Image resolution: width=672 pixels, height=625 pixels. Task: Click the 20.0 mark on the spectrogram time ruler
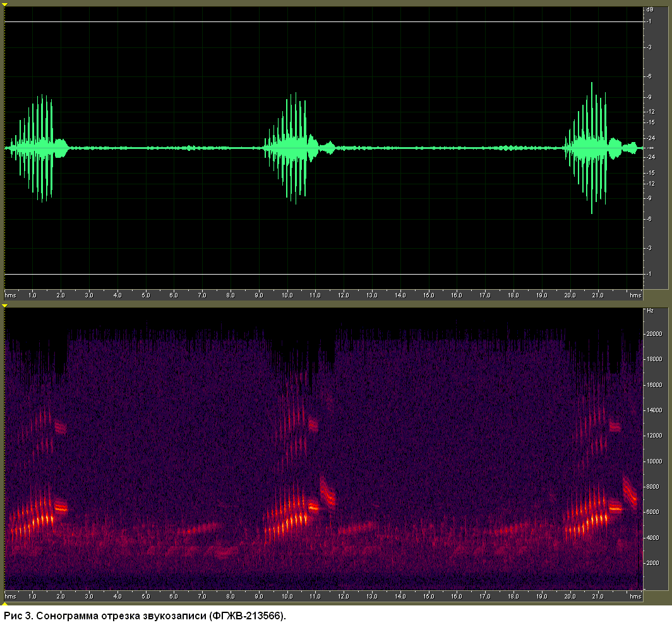(x=570, y=596)
